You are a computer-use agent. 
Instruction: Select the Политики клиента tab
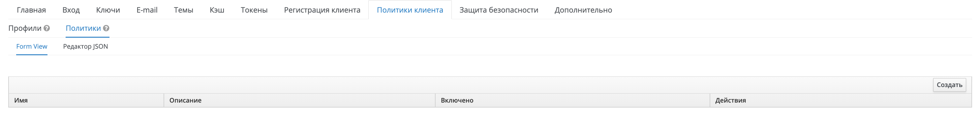410,10
